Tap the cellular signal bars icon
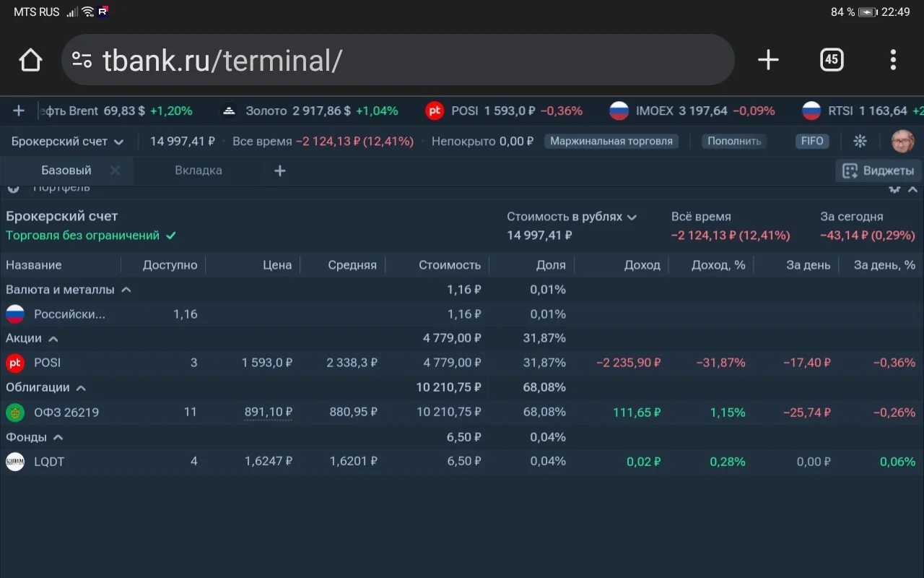Viewport: 924px width, 578px height. coord(72,12)
